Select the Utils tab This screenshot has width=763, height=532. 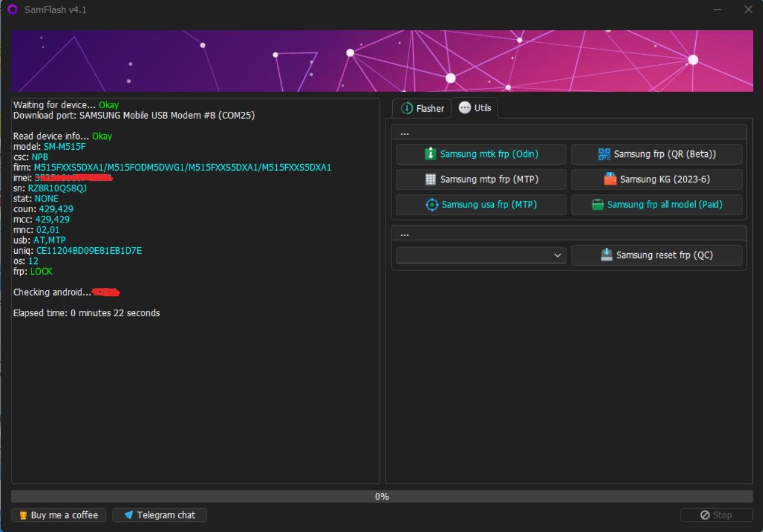point(474,108)
